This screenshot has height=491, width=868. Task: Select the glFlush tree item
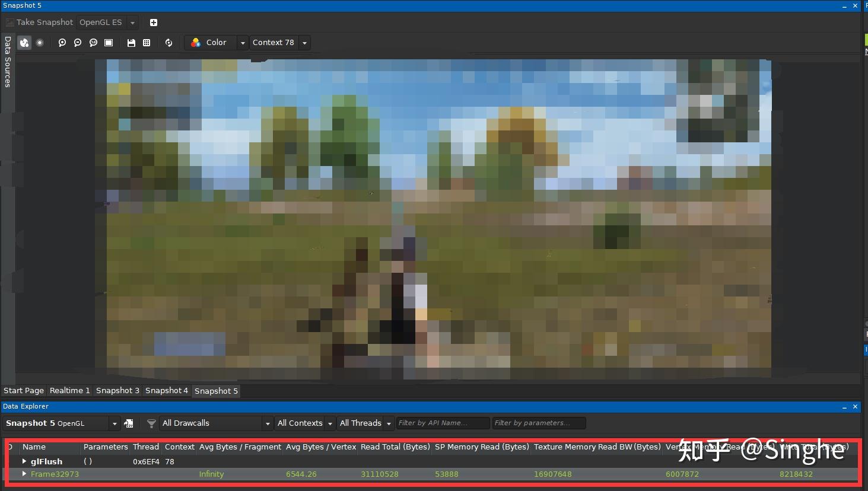coord(46,461)
